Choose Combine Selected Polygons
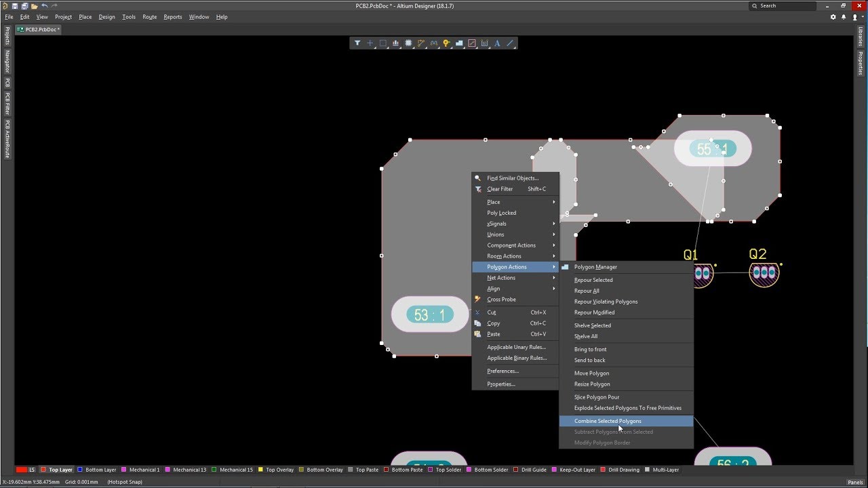The image size is (868, 488). pos(626,421)
